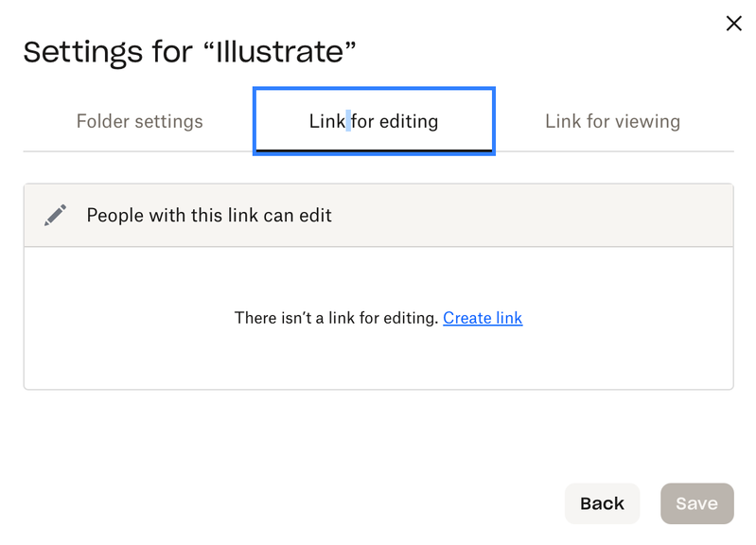756x545 pixels.
Task: Switch to the Folder settings tab
Action: click(139, 121)
